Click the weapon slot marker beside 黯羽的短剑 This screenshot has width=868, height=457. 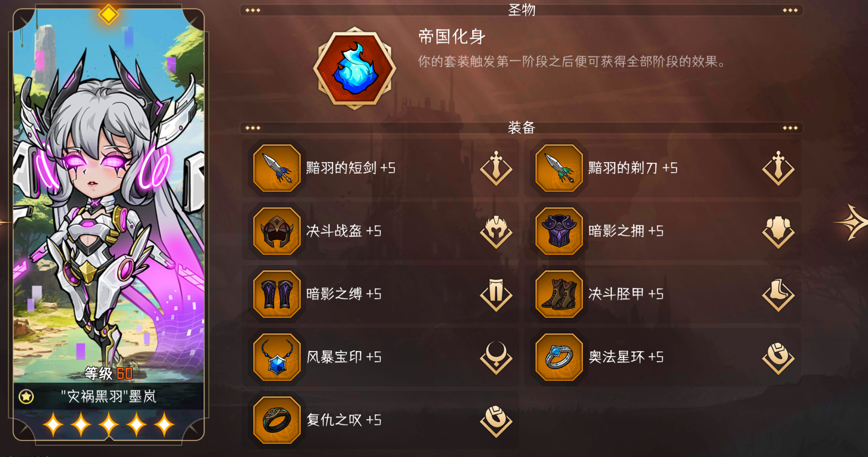click(496, 168)
